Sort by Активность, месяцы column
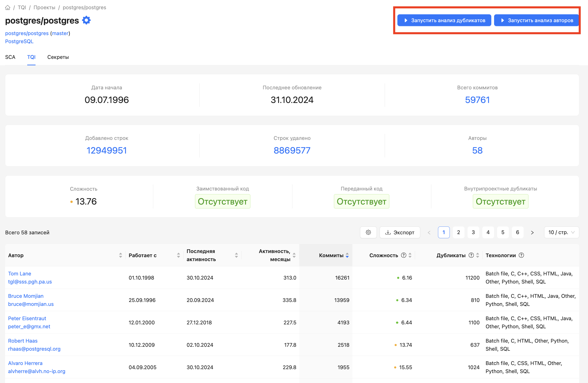The height and width of the screenshot is (383, 588). click(x=294, y=255)
